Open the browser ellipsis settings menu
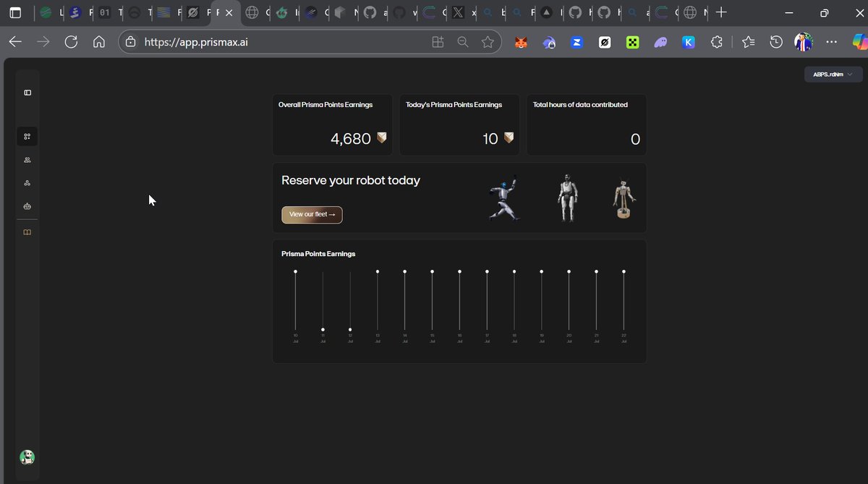This screenshot has height=484, width=868. (x=831, y=42)
